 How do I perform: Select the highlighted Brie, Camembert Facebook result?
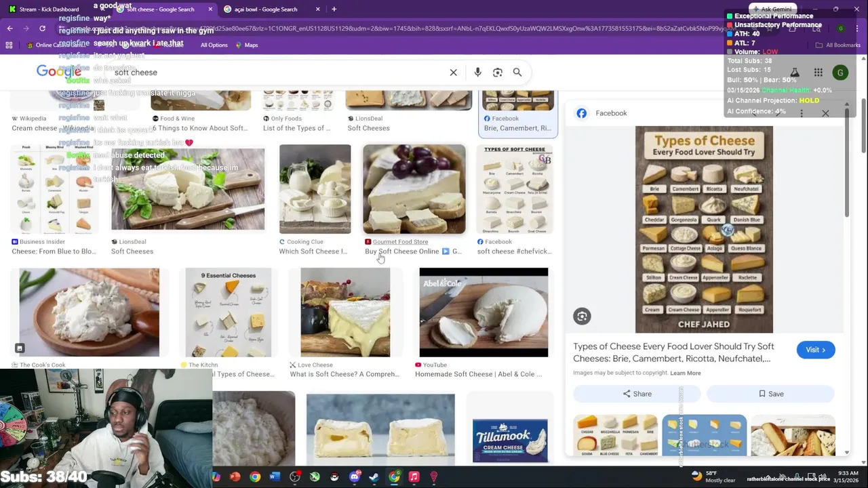click(x=518, y=114)
